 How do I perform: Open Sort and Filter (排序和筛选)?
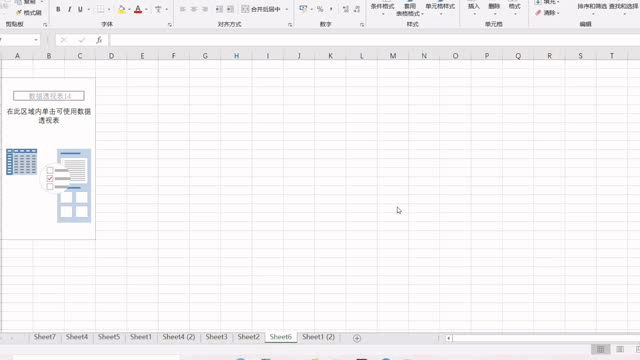[592, 7]
